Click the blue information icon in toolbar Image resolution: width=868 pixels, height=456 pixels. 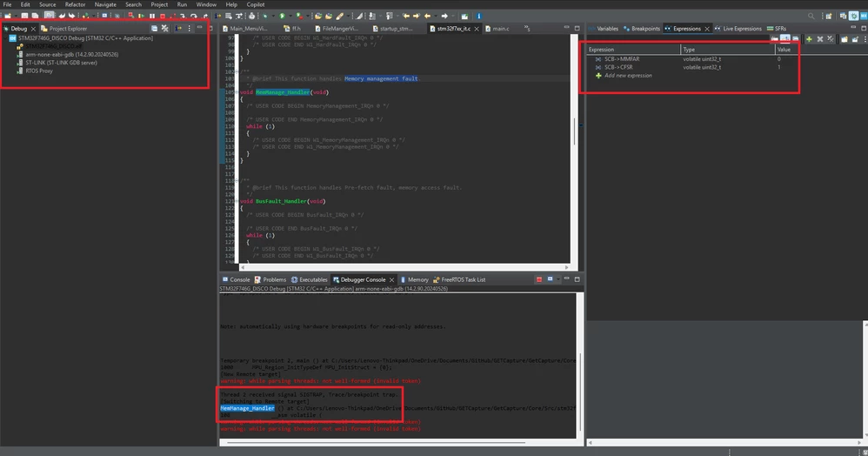pos(479,16)
